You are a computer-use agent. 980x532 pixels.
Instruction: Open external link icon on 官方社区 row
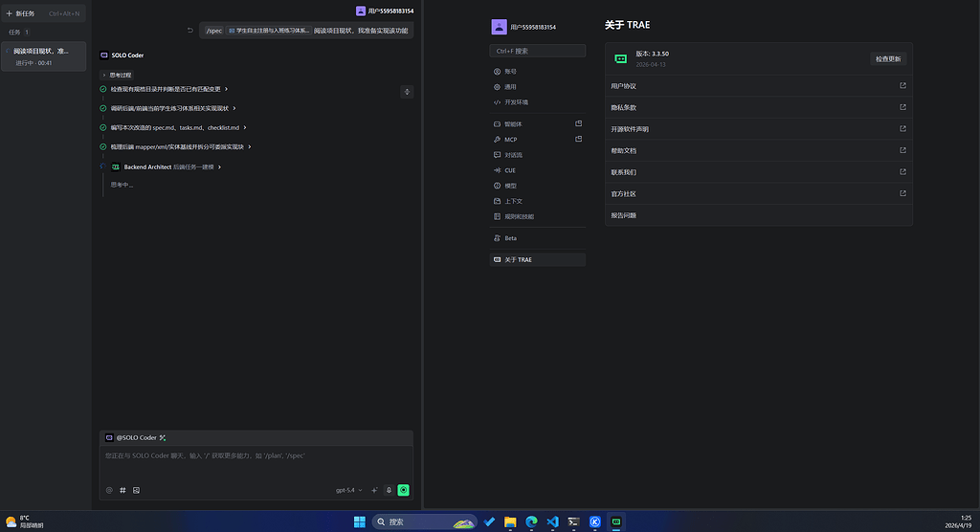(x=902, y=193)
